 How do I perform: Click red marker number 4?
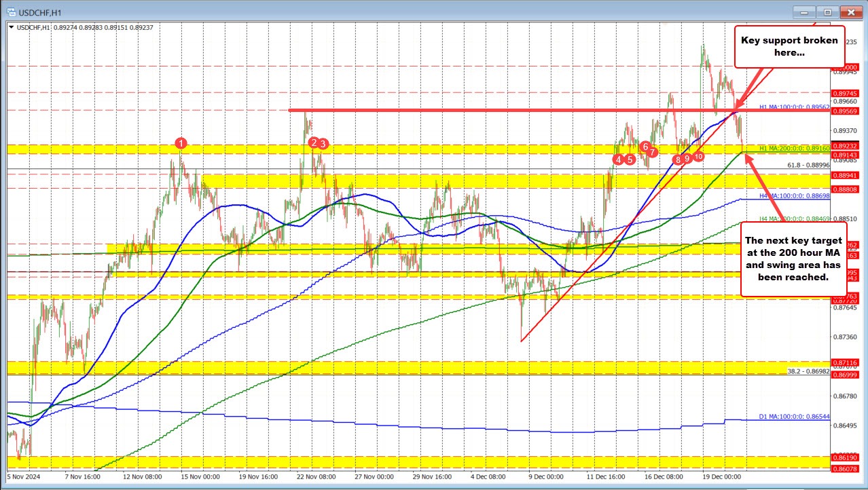click(618, 159)
